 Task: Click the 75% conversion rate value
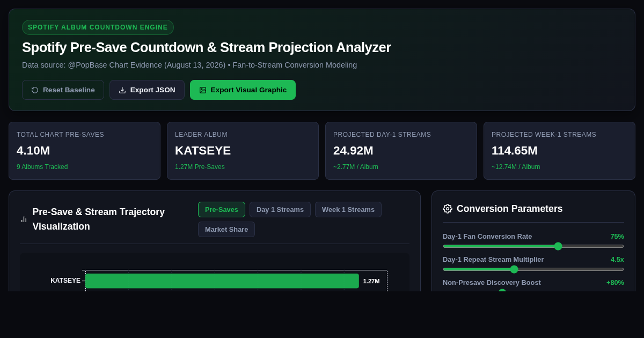[x=617, y=237]
